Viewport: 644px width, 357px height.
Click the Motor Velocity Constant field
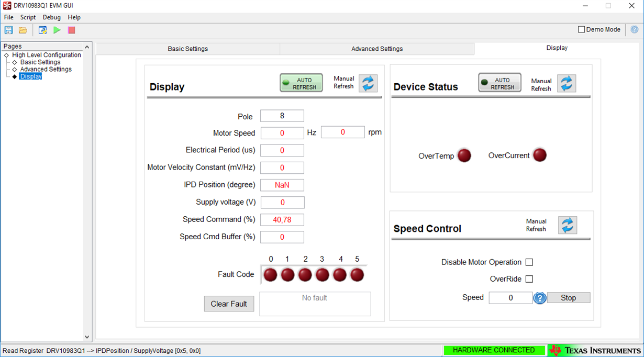coord(282,168)
